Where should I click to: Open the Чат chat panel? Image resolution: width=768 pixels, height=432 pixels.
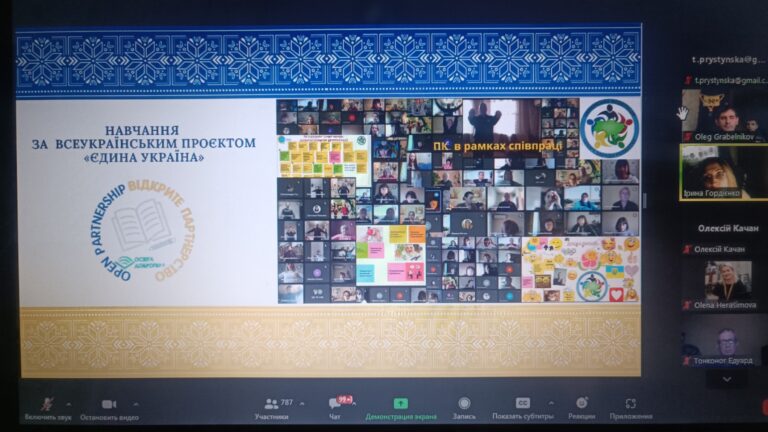(x=335, y=408)
